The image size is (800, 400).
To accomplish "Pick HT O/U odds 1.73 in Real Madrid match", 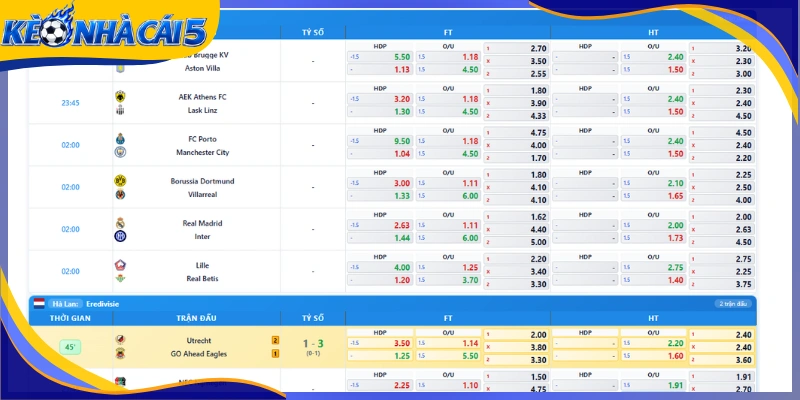I will point(654,238).
